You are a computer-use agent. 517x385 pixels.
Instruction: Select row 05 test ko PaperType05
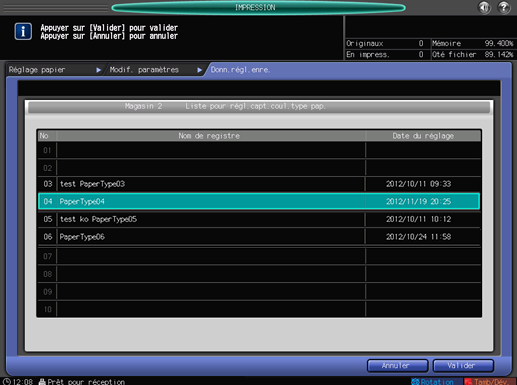tap(259, 219)
